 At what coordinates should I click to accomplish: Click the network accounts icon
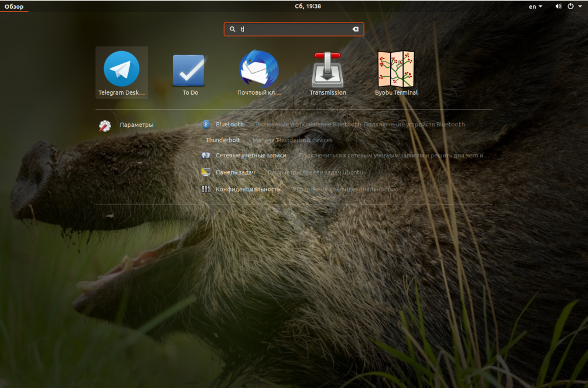point(206,156)
